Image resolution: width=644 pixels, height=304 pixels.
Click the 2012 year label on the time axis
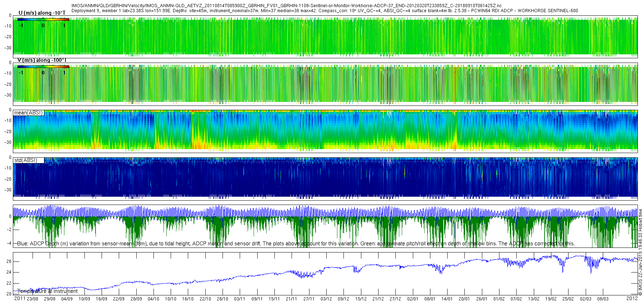pos(632,298)
